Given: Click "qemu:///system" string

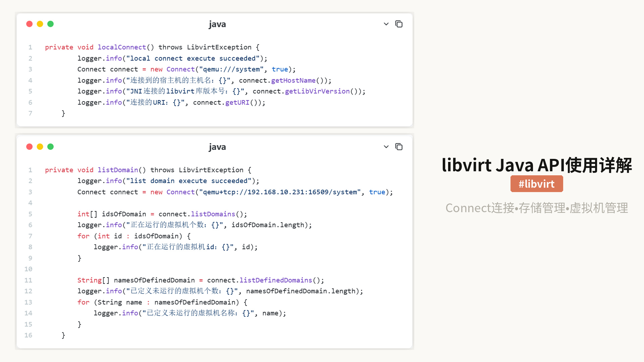Looking at the screenshot, I should (231, 69).
